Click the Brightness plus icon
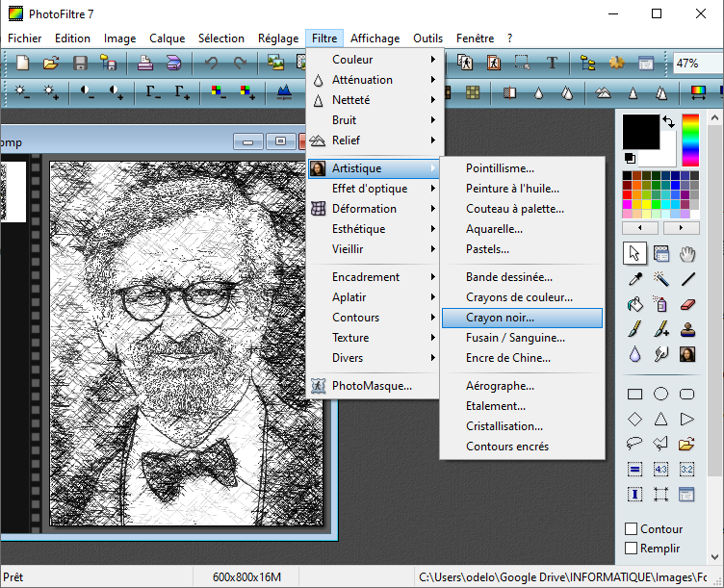724x588 pixels. pyautogui.click(x=50, y=92)
